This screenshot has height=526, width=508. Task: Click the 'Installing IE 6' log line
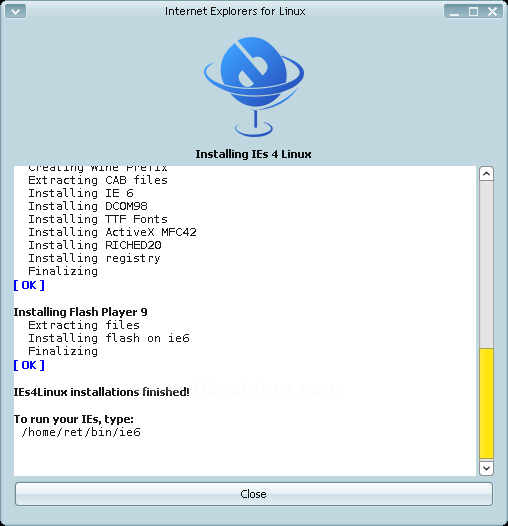pos(81,193)
